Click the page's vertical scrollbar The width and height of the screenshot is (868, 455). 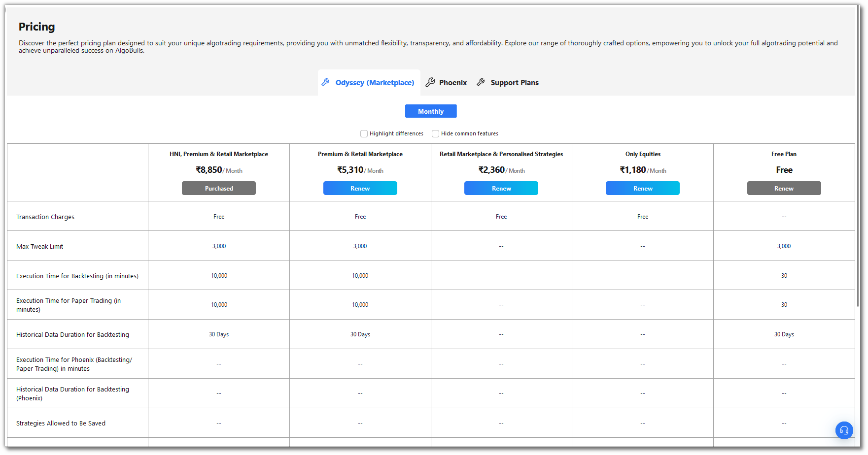858,157
